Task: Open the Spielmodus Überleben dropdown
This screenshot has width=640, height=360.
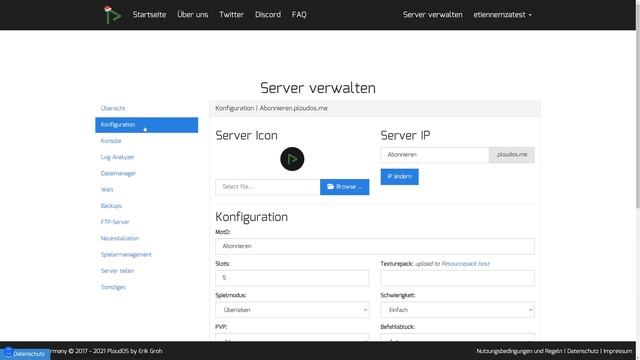Action: pos(292,310)
